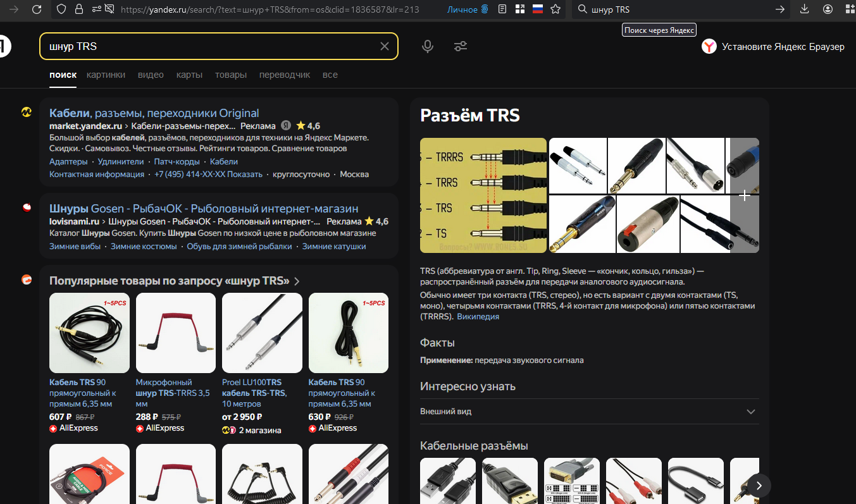Click the magnifier icon in the browser search bar
This screenshot has height=504, width=856.
(581, 9)
